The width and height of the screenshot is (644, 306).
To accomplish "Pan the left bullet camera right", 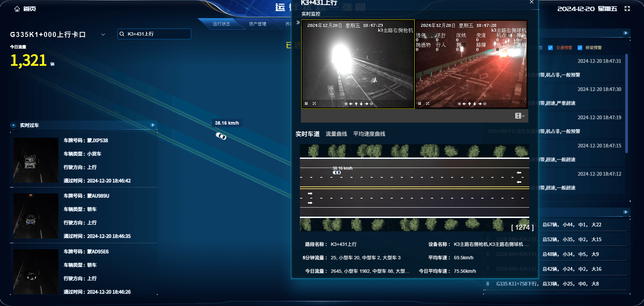I will click(367, 104).
